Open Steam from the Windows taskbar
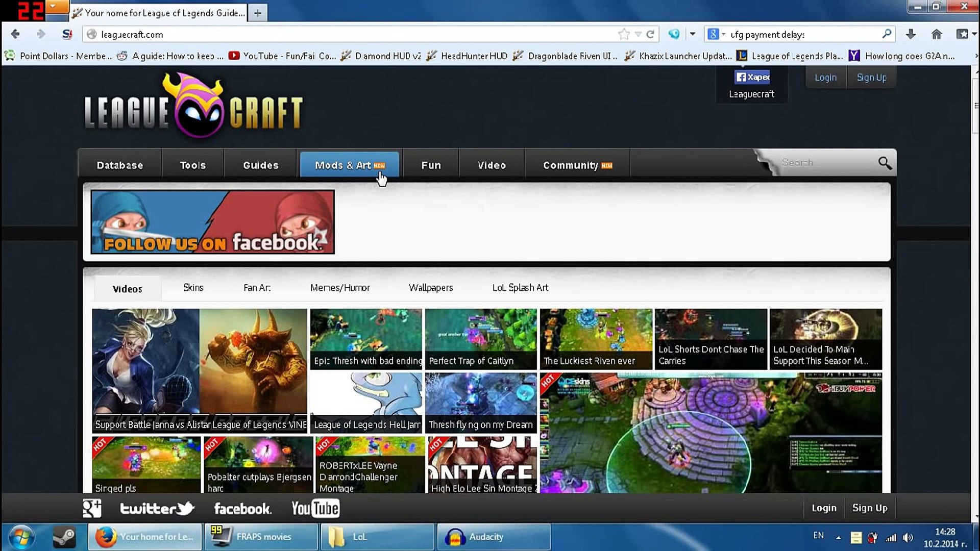Screen dimensions: 980x551 pyautogui.click(x=64, y=537)
